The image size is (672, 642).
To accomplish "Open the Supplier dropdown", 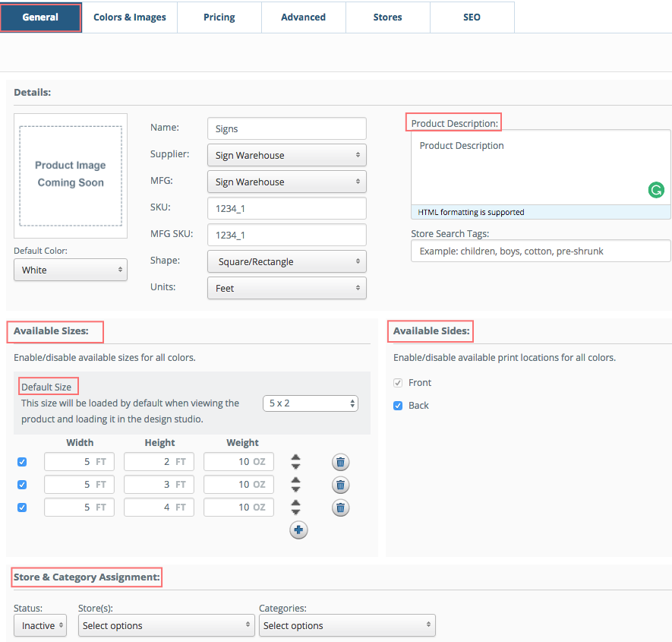I will pyautogui.click(x=286, y=155).
